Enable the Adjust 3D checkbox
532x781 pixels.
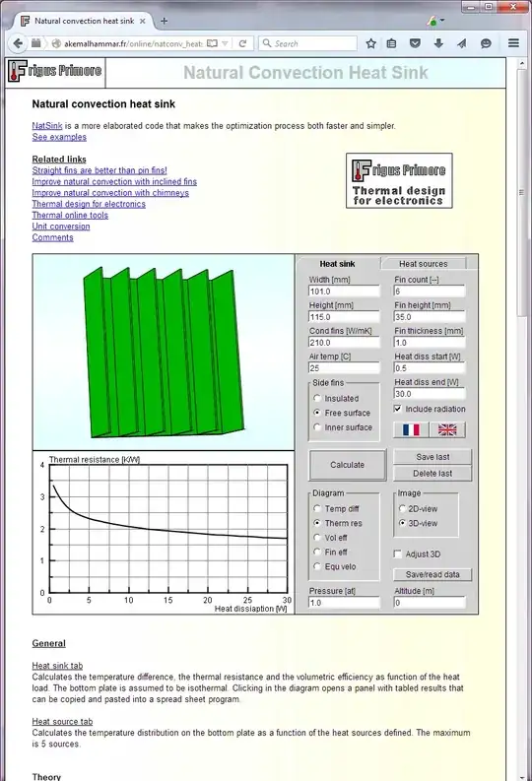pyautogui.click(x=397, y=553)
